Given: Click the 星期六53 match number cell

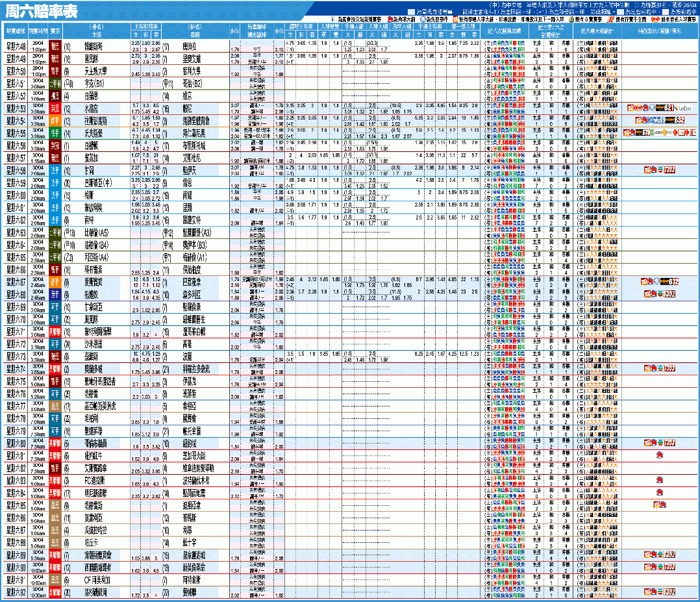Looking at the screenshot, I should (x=16, y=108).
